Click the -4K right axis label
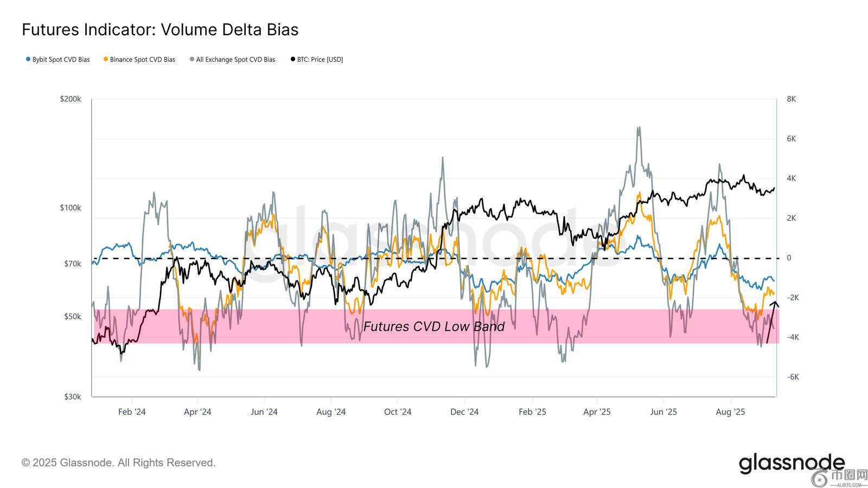This screenshot has height=488, width=868. (793, 337)
